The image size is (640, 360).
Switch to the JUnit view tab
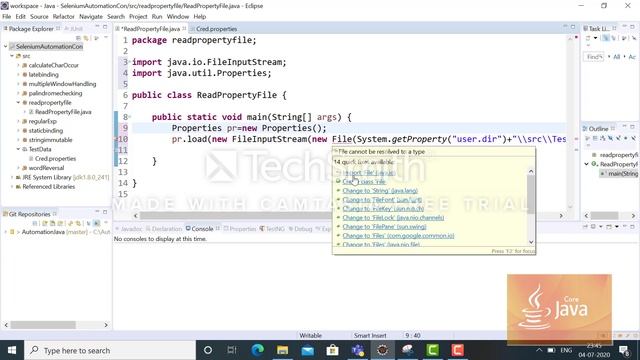(74, 29)
